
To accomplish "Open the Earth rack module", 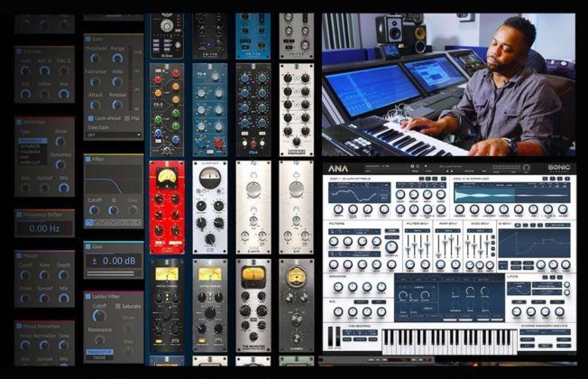I will click(253, 208).
